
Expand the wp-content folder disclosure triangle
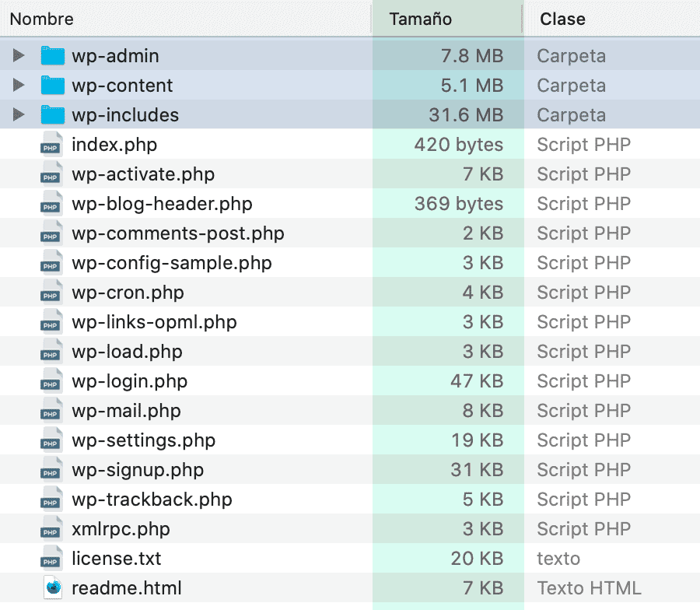click(19, 86)
